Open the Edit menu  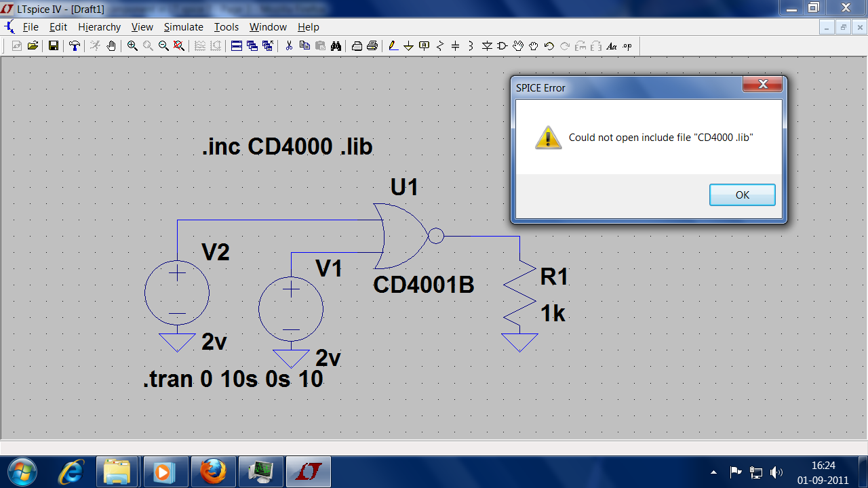click(x=58, y=27)
